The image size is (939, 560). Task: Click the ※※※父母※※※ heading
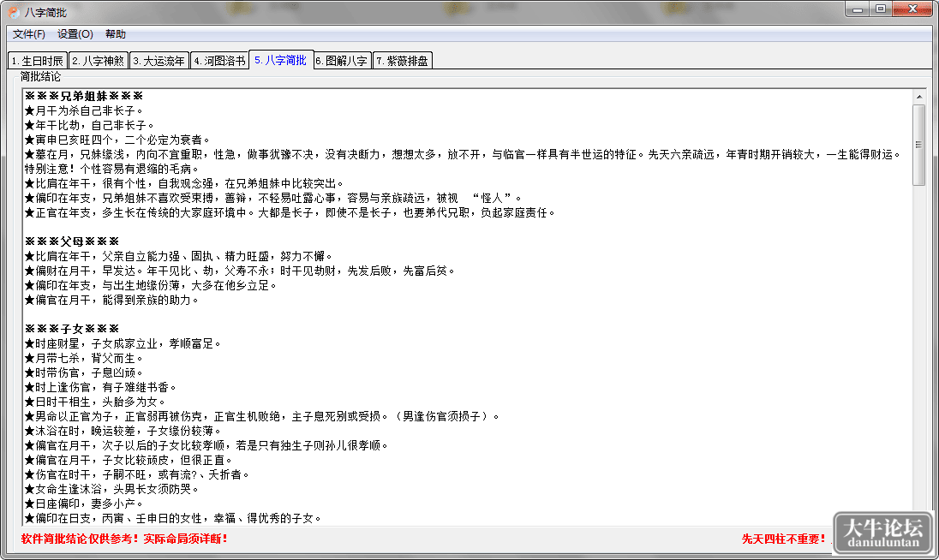tap(72, 241)
